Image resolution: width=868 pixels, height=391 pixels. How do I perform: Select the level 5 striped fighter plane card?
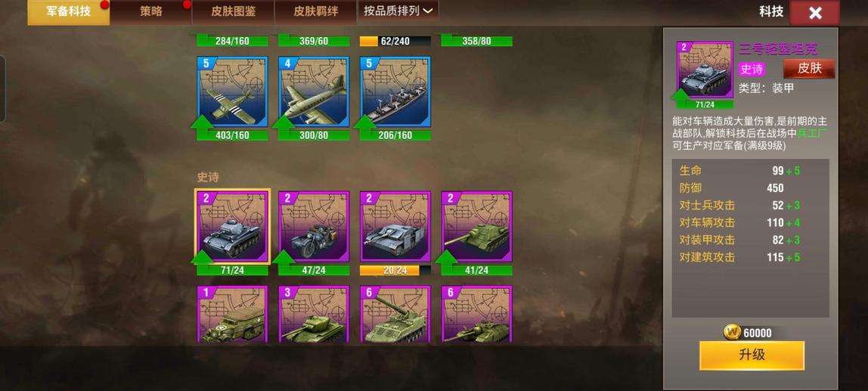coord(233,92)
